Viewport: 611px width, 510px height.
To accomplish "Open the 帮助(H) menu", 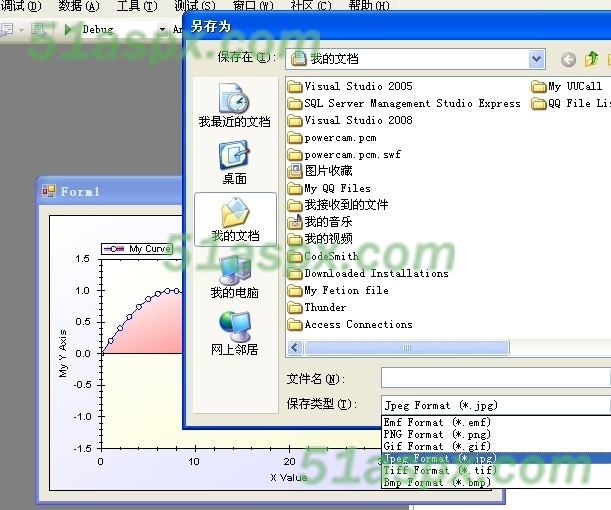I will coord(369,5).
